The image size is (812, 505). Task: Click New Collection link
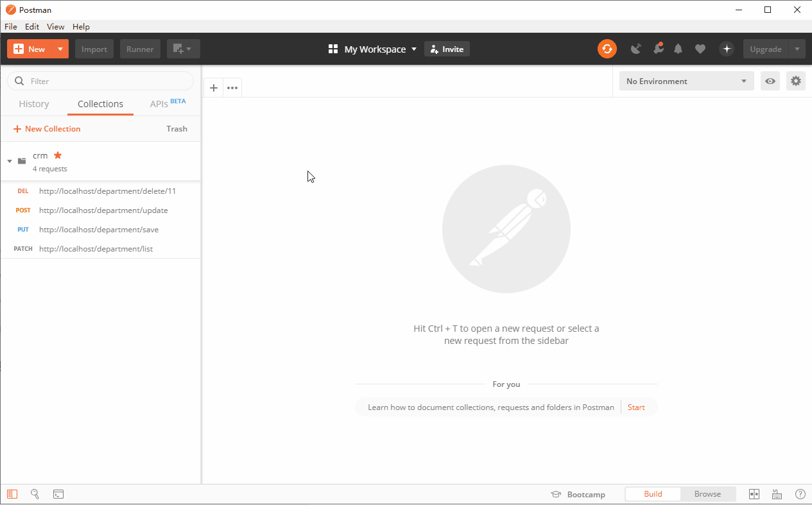(x=47, y=129)
